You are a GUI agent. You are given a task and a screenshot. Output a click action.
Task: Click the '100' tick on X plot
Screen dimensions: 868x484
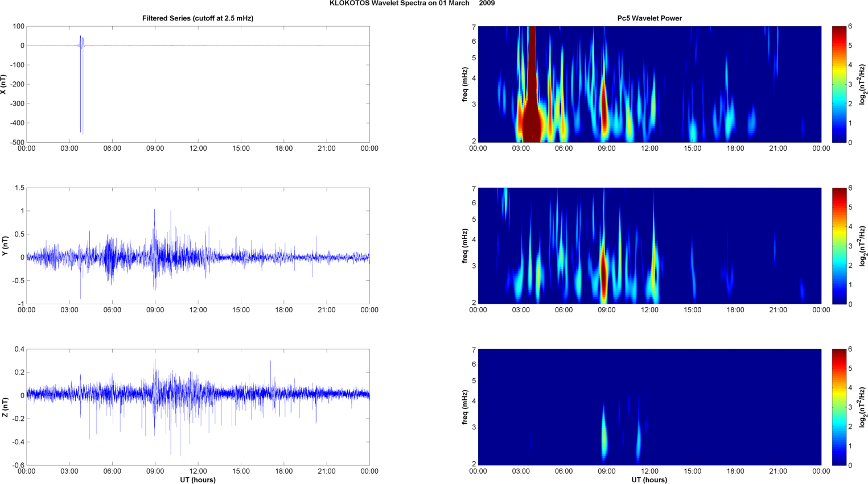18,26
